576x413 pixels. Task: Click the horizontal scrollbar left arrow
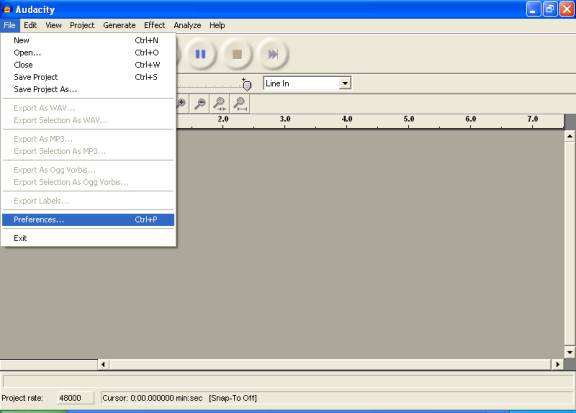103,364
